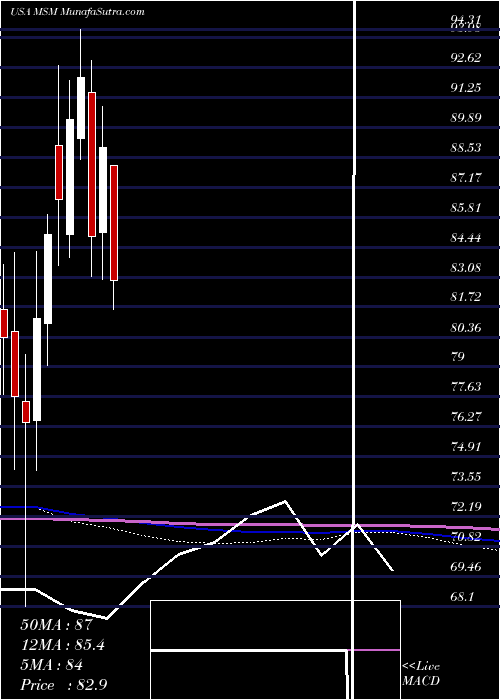Click the 81.72 price axis label
The image size is (500, 700).
(x=466, y=298)
